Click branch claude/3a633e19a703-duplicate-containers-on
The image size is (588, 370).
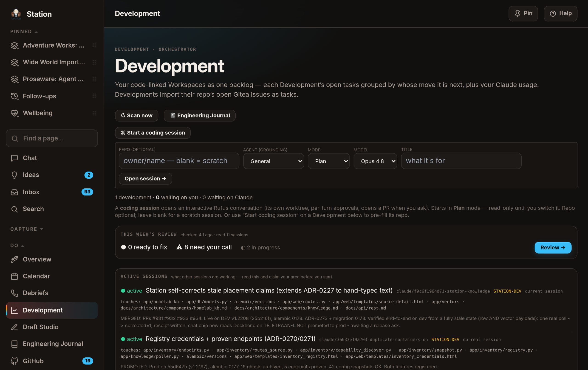(374, 340)
